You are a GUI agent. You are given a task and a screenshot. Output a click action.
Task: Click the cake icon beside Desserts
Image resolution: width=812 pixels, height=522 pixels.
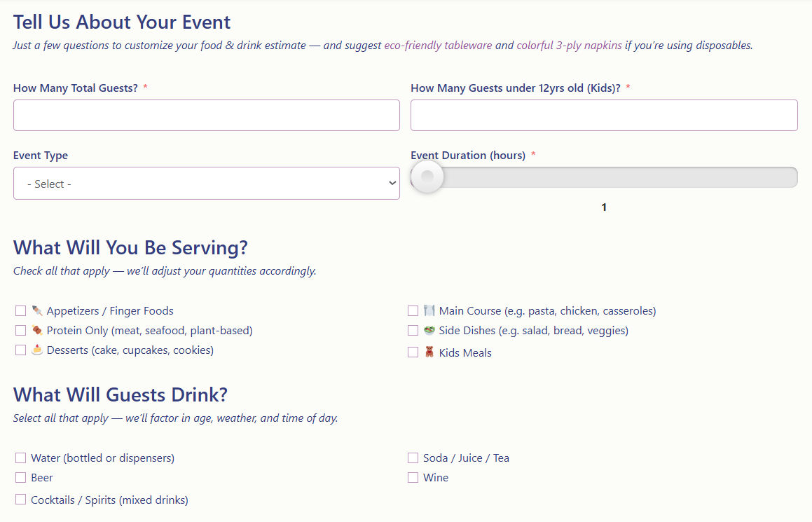tap(36, 350)
